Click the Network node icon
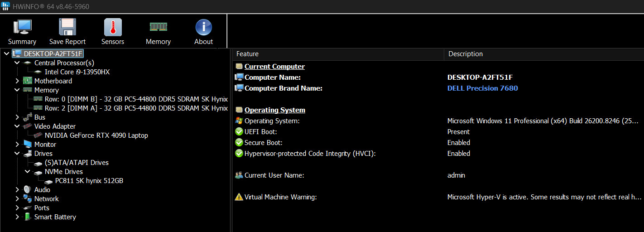644x232 pixels. pos(28,199)
